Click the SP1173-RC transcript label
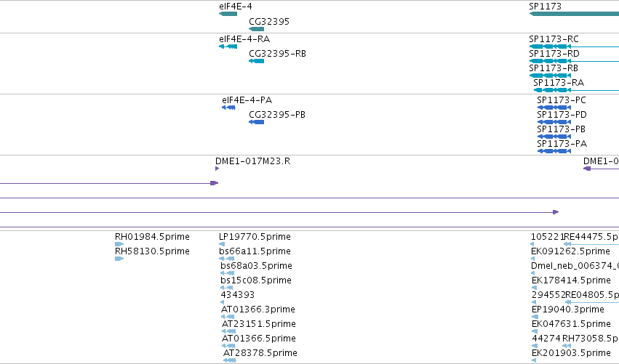Viewport: 619px width, 364px height. [554, 39]
